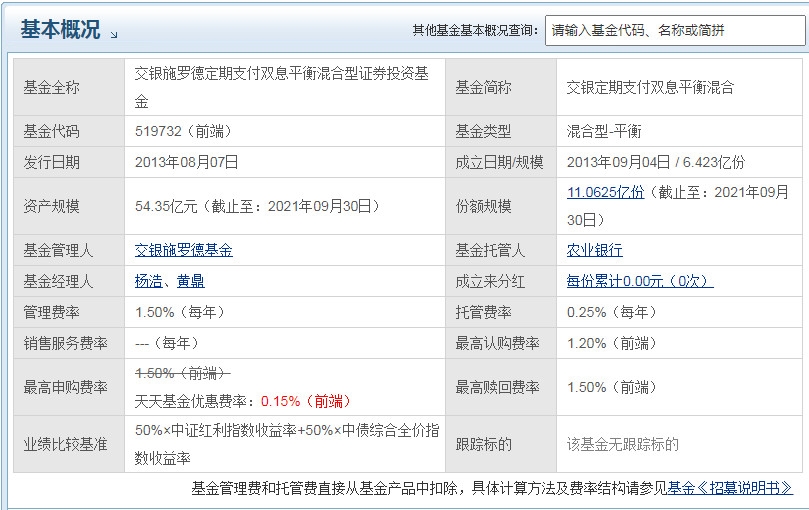Click the label 其他基金基本概况查询
Image resolution: width=809 pixels, height=510 pixels.
pos(475,30)
